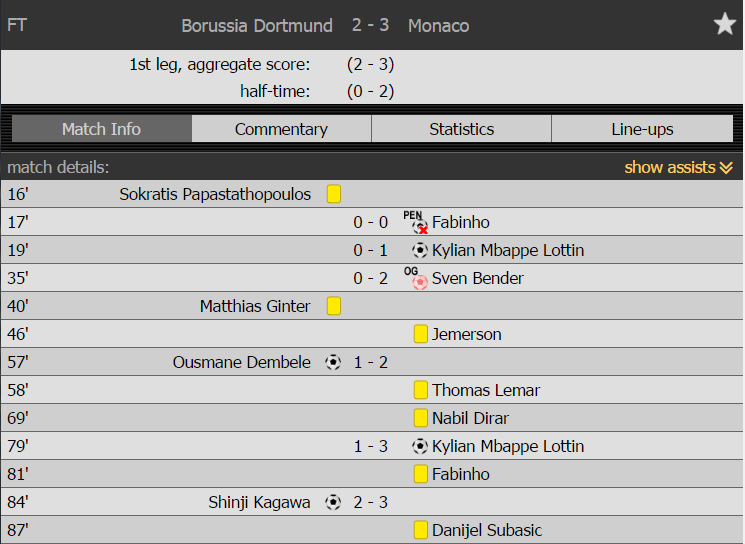
Task: Click the yellow card beside Sokratis Papastathopoulos
Action: [x=334, y=194]
